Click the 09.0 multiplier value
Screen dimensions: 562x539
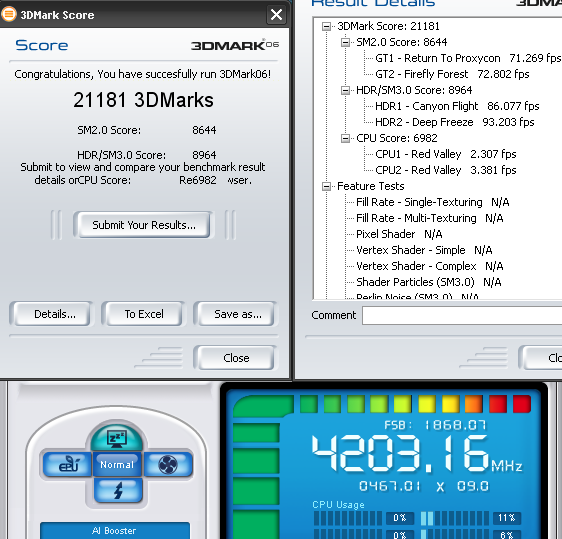(x=472, y=486)
